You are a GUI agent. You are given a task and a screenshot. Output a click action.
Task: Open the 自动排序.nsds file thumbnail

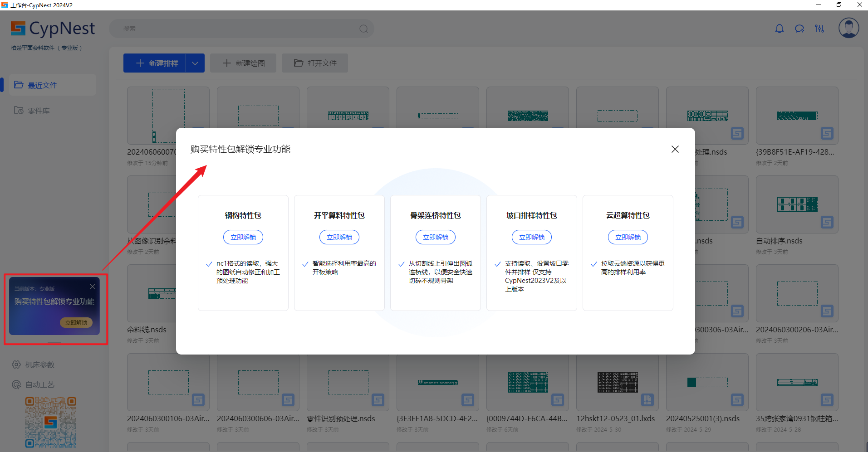coord(797,204)
